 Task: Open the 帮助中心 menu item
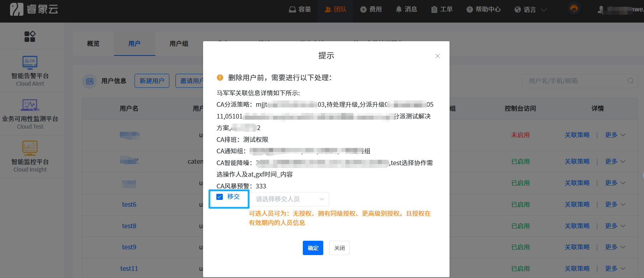click(x=483, y=9)
